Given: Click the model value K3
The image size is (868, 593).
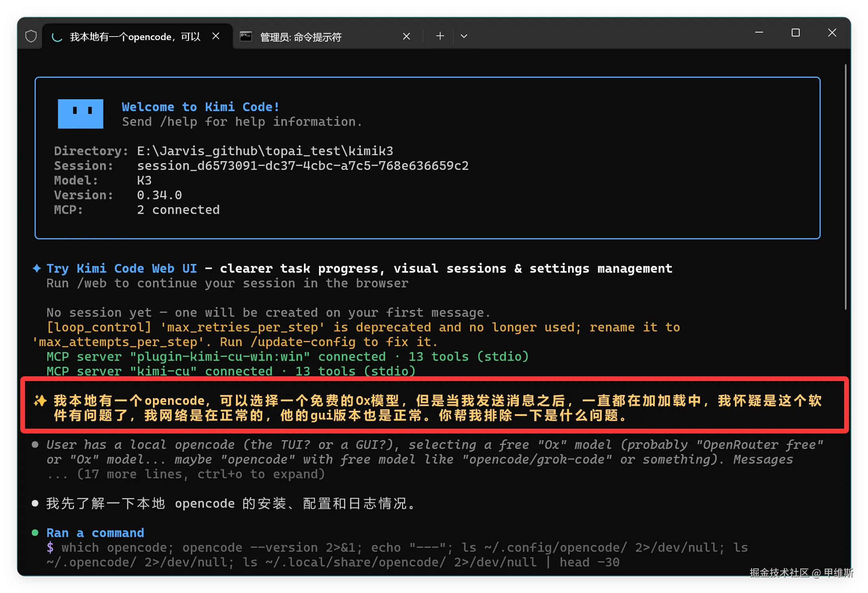Looking at the screenshot, I should coord(144,180).
